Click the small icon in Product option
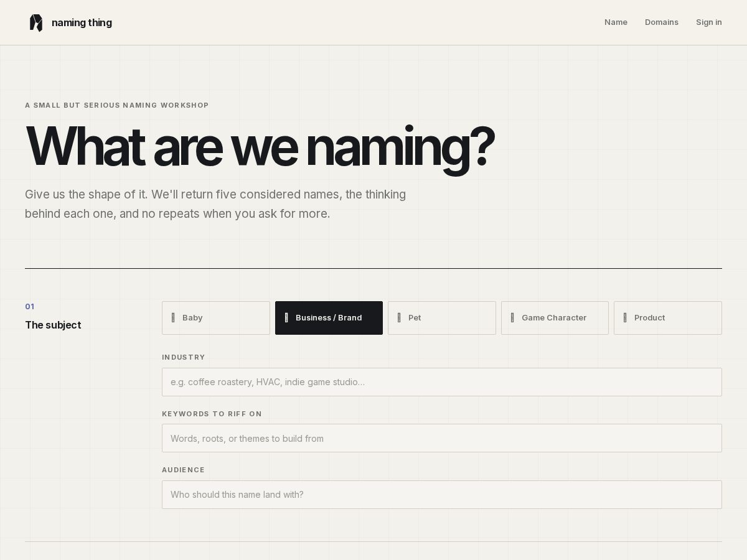The width and height of the screenshot is (747, 560). click(x=625, y=318)
